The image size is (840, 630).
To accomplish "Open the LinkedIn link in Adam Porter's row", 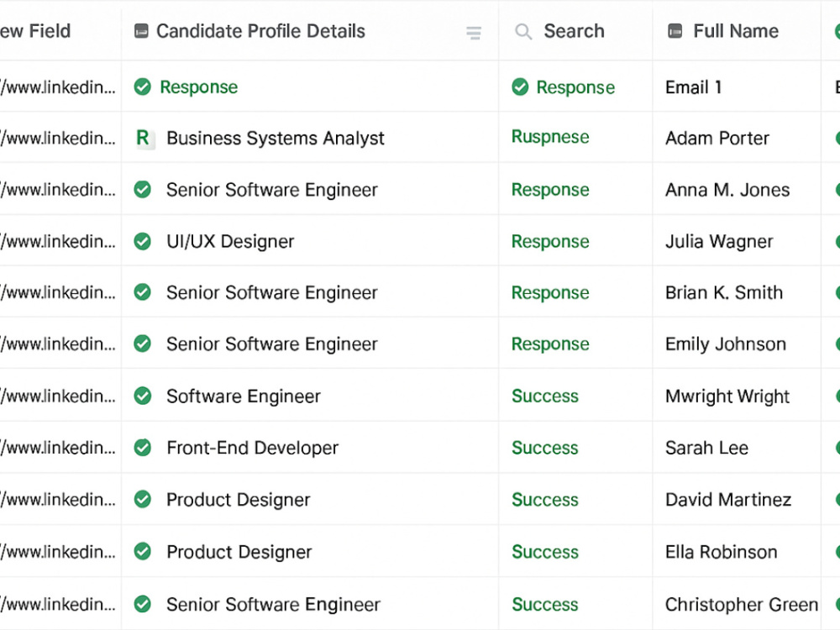I will click(x=58, y=139).
